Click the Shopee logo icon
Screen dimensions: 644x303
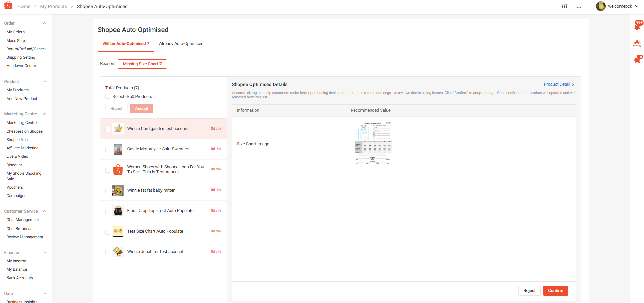[x=8, y=5]
